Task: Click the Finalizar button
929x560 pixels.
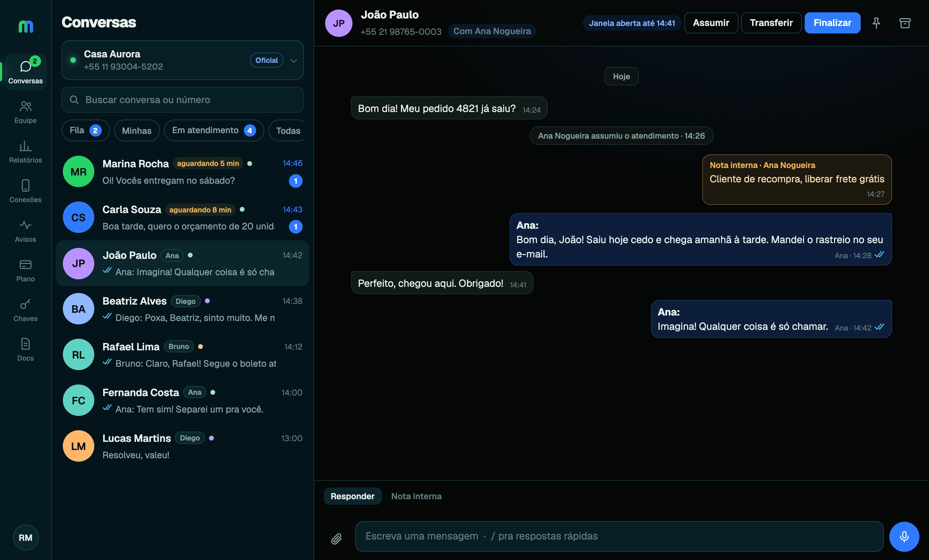Action: coord(832,23)
